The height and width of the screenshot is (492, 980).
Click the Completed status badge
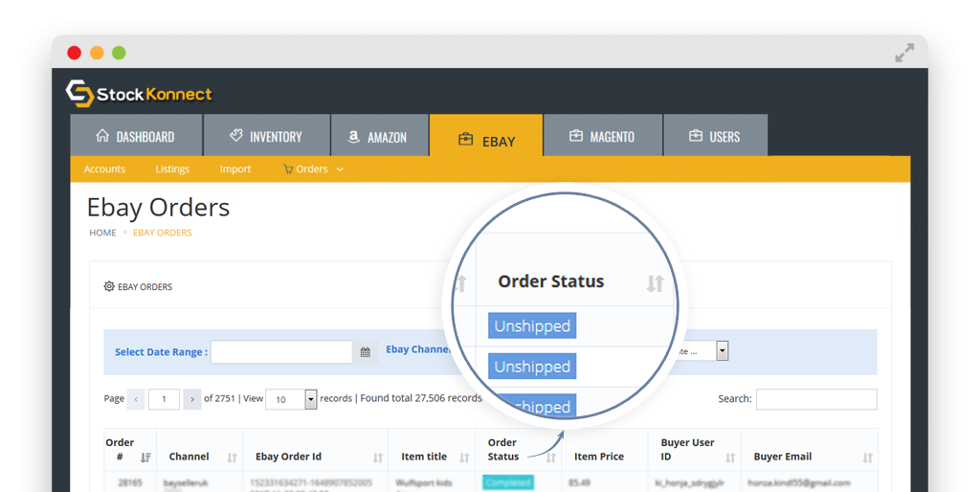(x=507, y=482)
